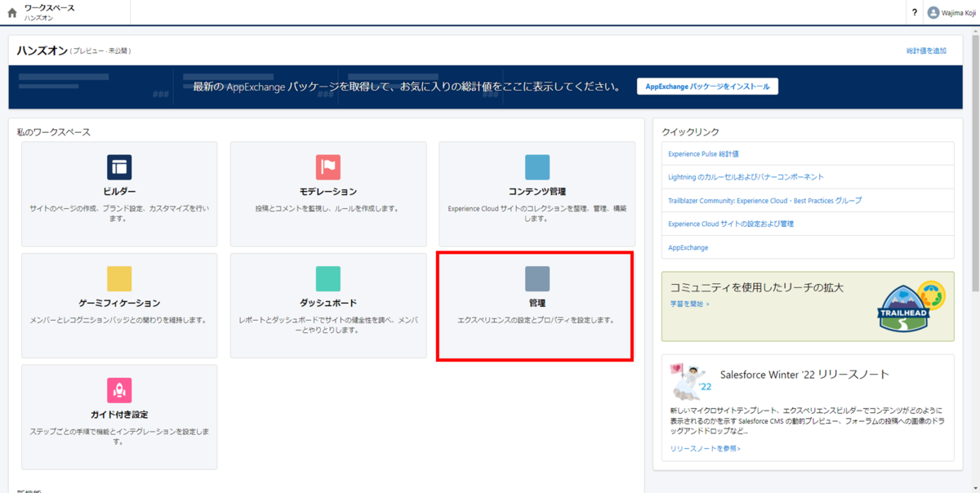
Task: Open the help question mark icon
Action: click(x=914, y=13)
